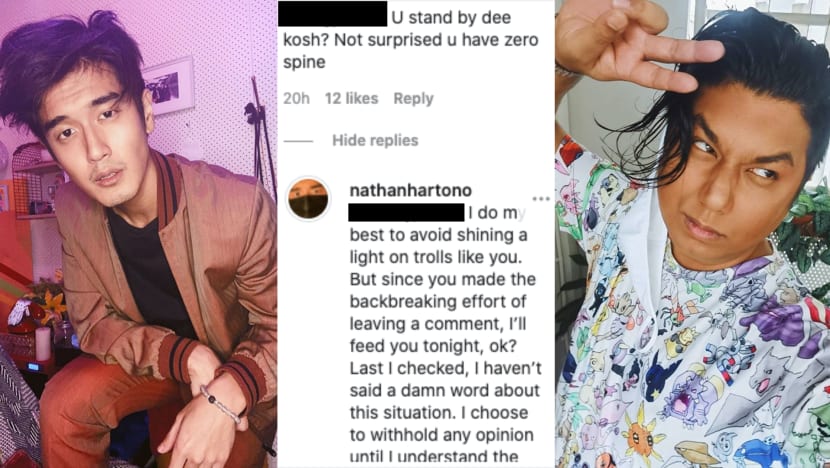Click nathanhartono's profile avatar
Viewport: 830px width, 468px height.
click(308, 200)
